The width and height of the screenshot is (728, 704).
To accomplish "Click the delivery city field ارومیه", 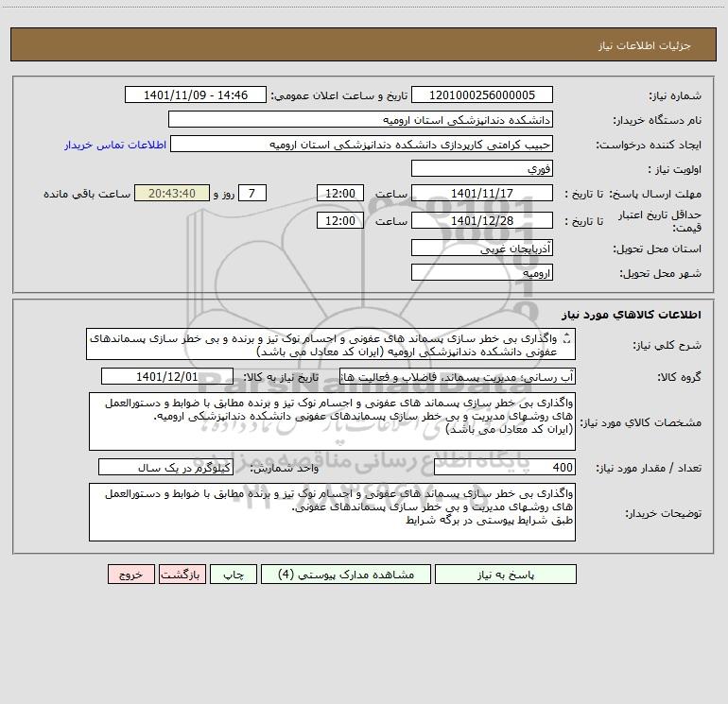I will click(x=482, y=272).
